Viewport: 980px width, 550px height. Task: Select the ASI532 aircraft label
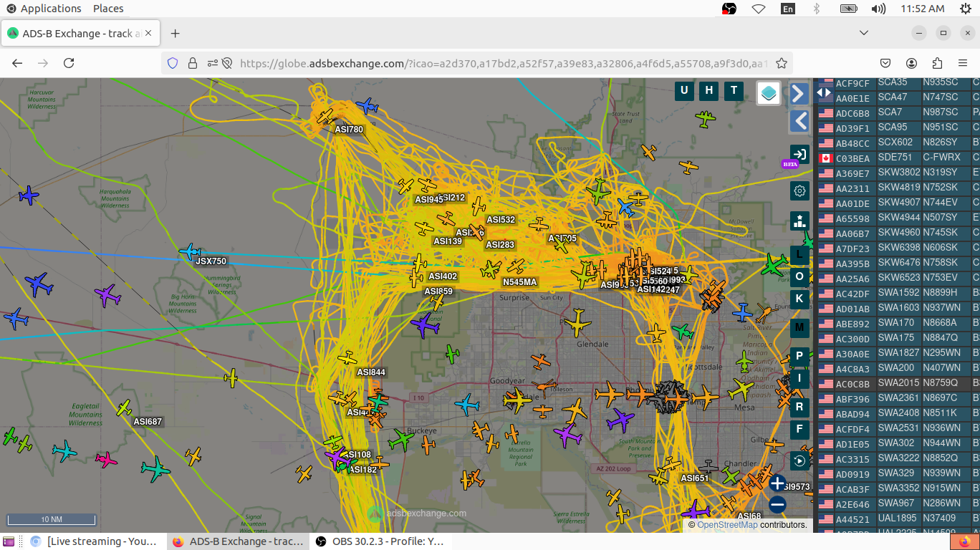[x=501, y=220]
